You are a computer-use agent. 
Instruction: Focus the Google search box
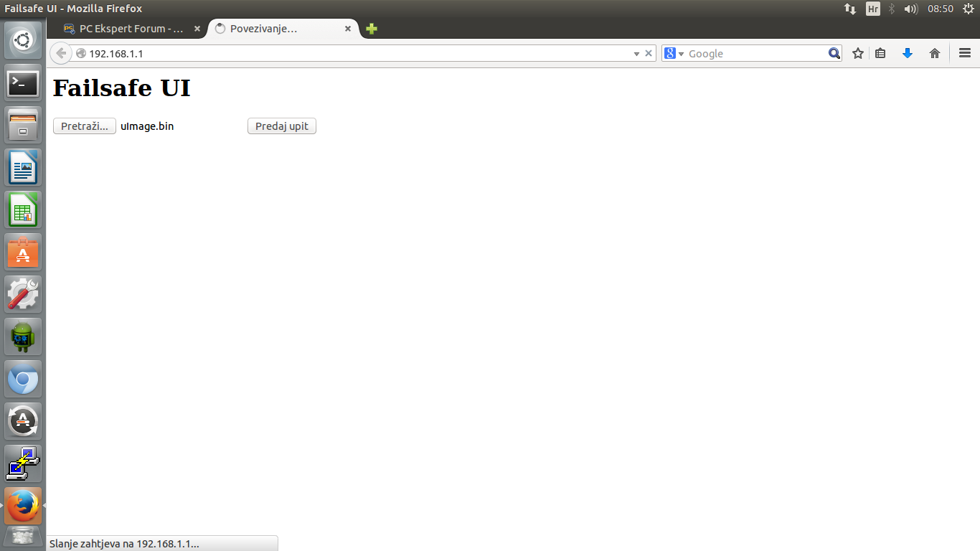click(756, 54)
